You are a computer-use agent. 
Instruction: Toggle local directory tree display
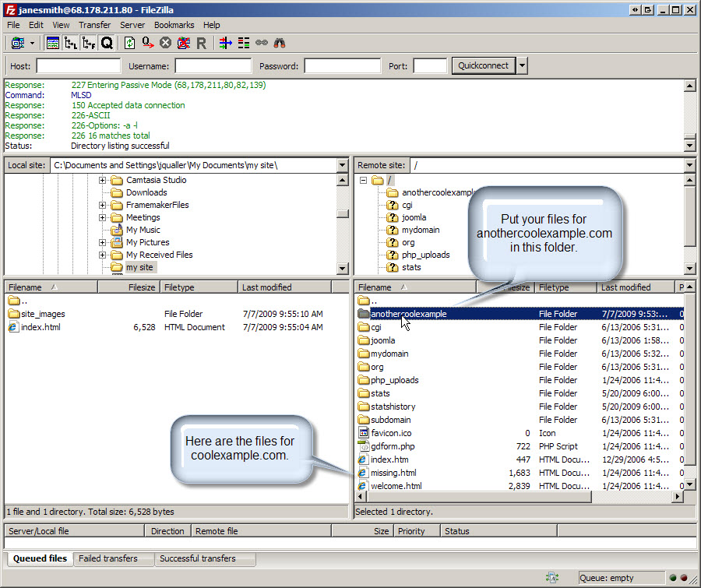coord(71,43)
